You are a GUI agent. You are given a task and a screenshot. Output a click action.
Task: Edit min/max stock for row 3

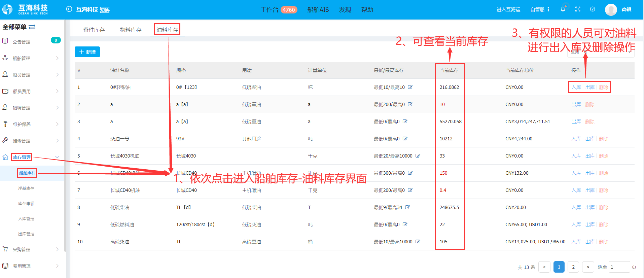coord(405,121)
